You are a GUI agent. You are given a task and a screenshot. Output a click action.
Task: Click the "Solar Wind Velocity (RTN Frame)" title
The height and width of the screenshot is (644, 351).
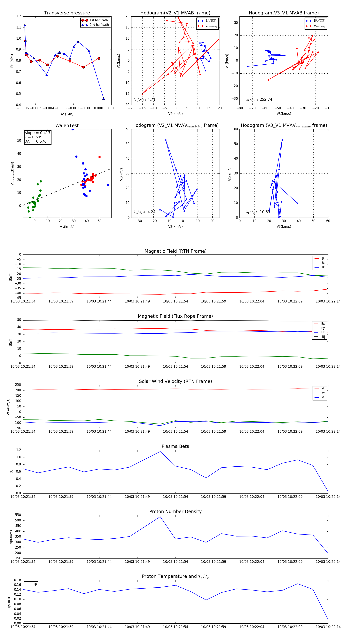coord(175,381)
